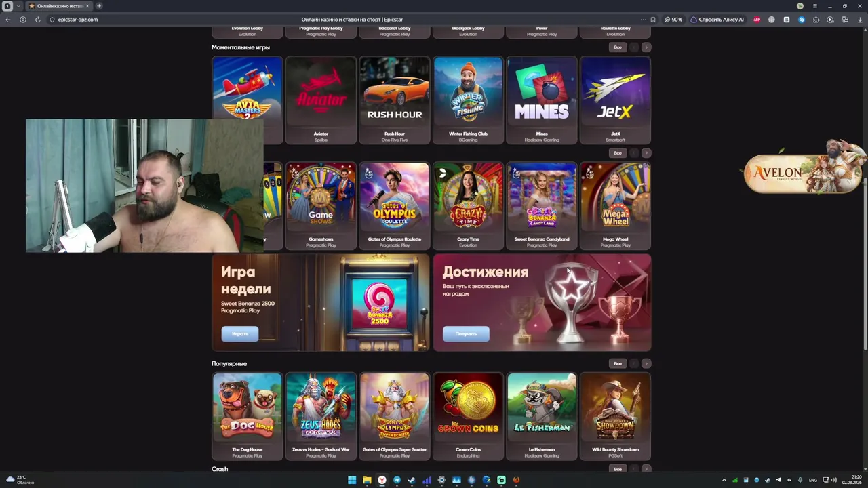
Task: Switch the ENG input language
Action: pyautogui.click(x=813, y=480)
